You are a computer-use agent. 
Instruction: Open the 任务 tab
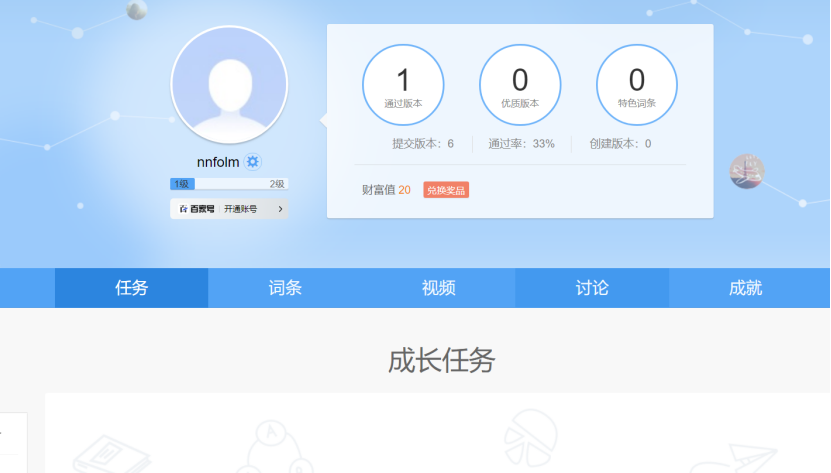pyautogui.click(x=131, y=288)
